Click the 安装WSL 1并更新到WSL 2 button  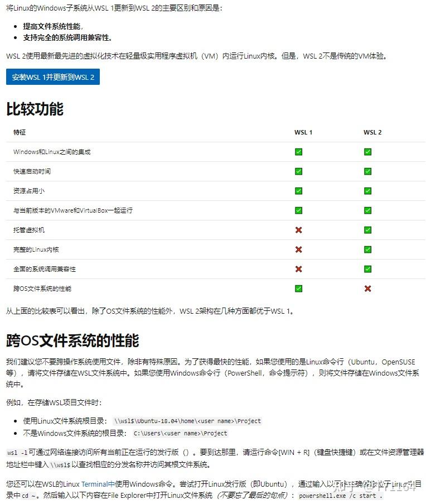point(52,77)
